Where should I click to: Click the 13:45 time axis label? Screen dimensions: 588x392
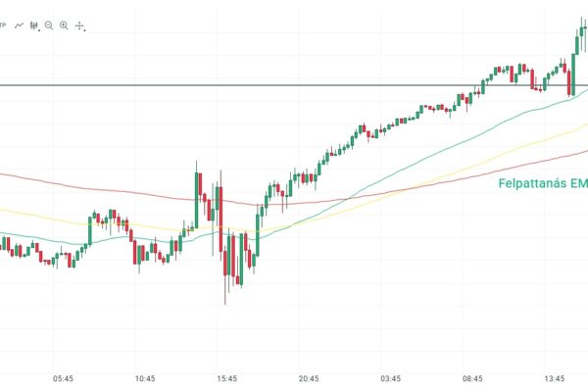(x=555, y=377)
